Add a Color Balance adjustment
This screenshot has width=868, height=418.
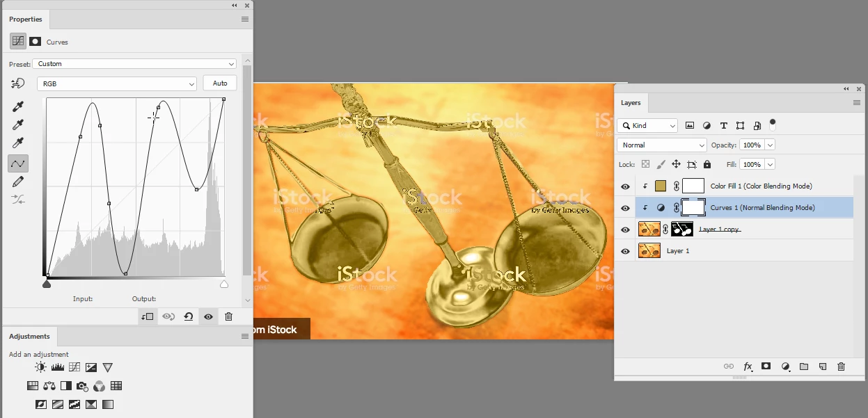[49, 385]
